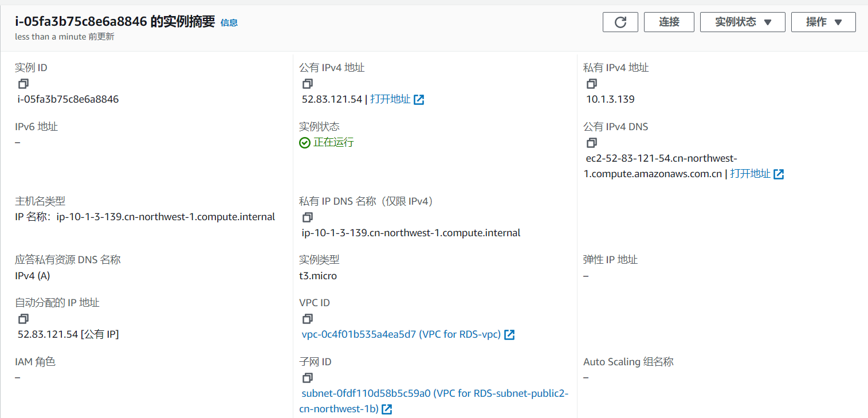Click the Auto Scaling 组名称 label
The image size is (868, 418).
coord(629,362)
